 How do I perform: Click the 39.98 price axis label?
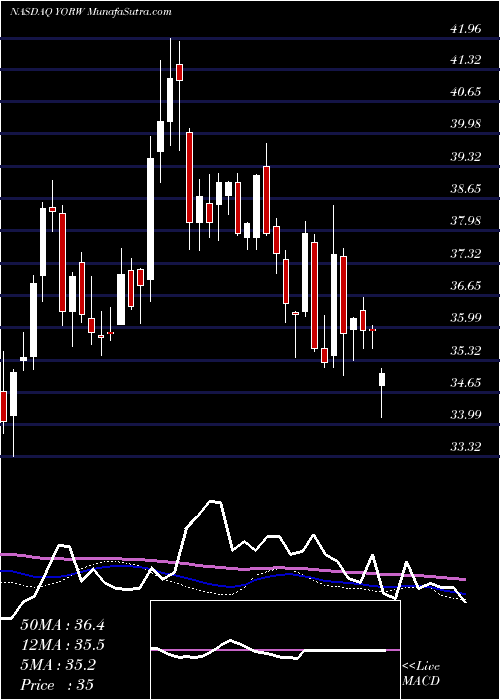[x=466, y=124]
